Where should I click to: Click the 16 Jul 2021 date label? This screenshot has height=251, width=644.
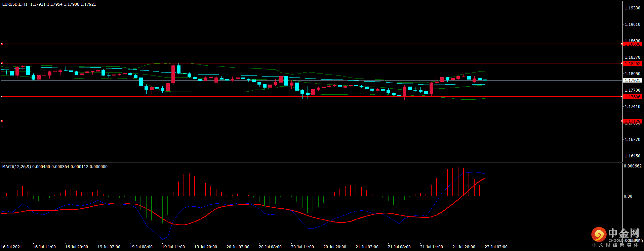(x=11, y=247)
